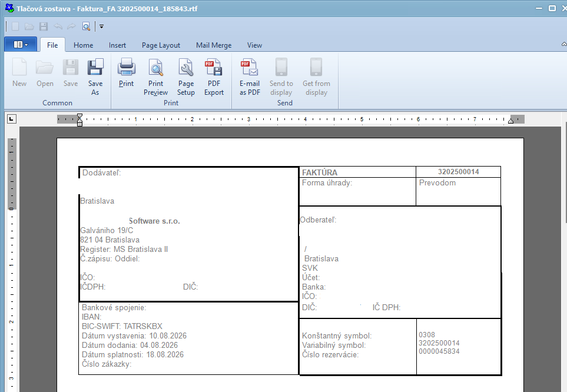567x392 pixels.
Task: Open Page Setup
Action: tap(186, 77)
